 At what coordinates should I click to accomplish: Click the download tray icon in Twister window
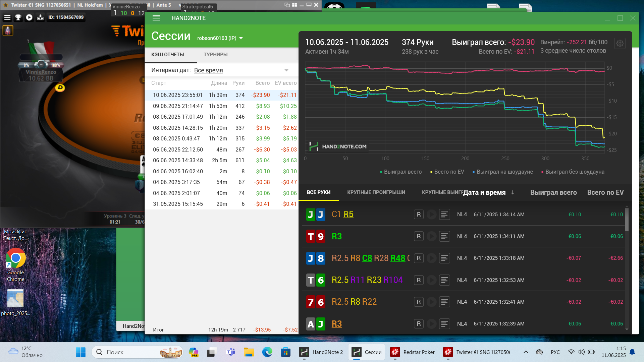(40, 17)
